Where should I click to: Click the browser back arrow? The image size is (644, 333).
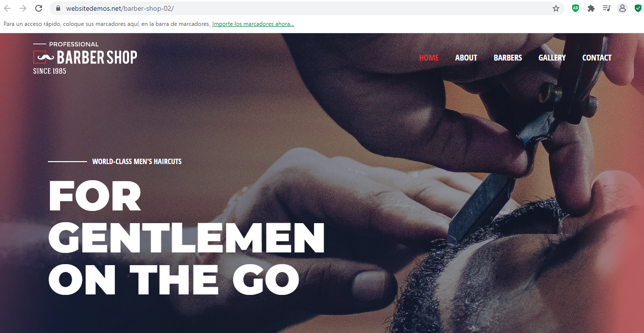(x=7, y=8)
